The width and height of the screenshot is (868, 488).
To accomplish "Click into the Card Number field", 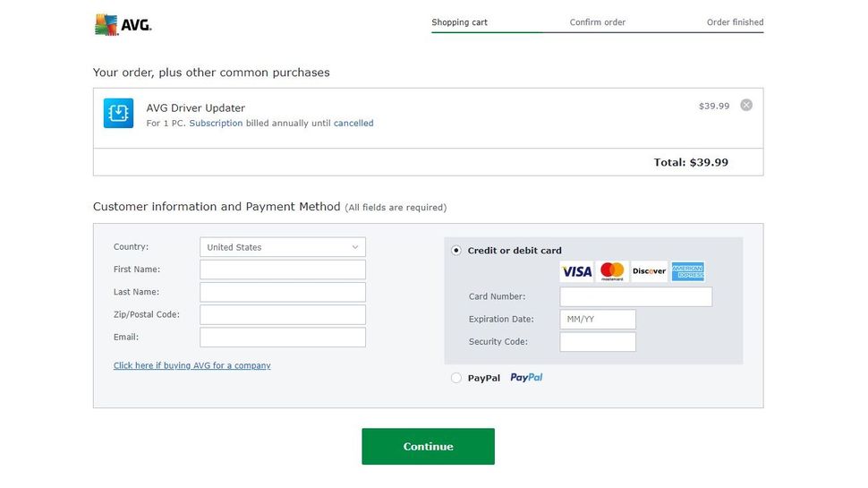I will pyautogui.click(x=635, y=296).
